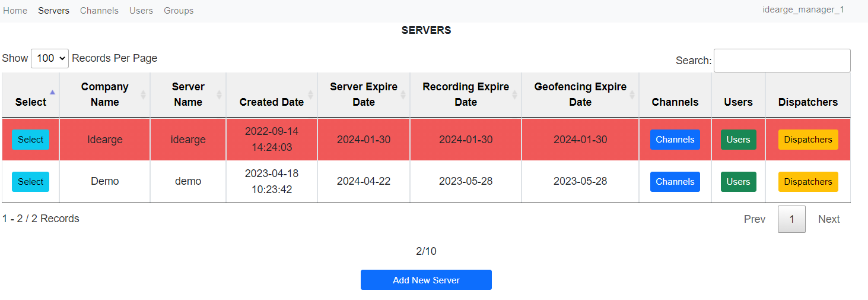
Task: Sort by Server Expire Date arrows
Action: [403, 94]
